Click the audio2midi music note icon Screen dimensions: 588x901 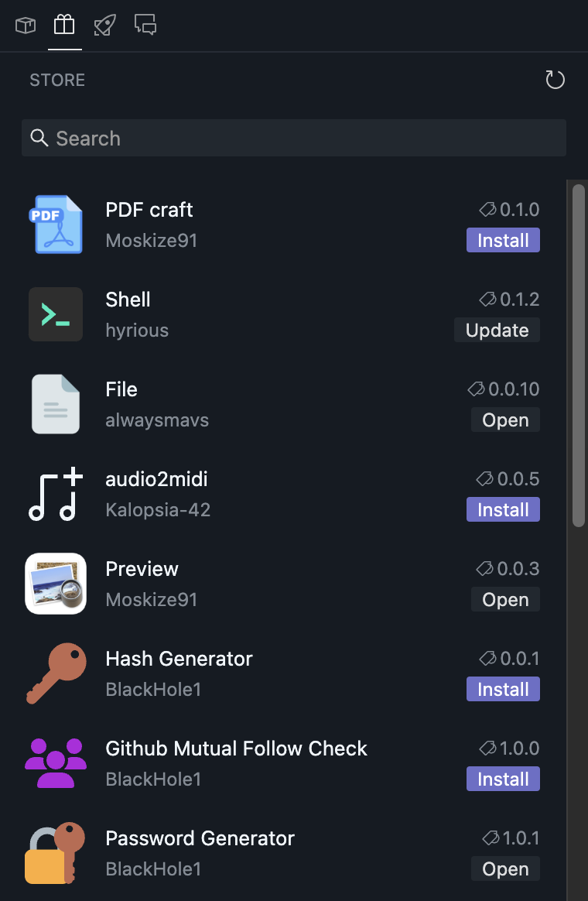pos(56,494)
